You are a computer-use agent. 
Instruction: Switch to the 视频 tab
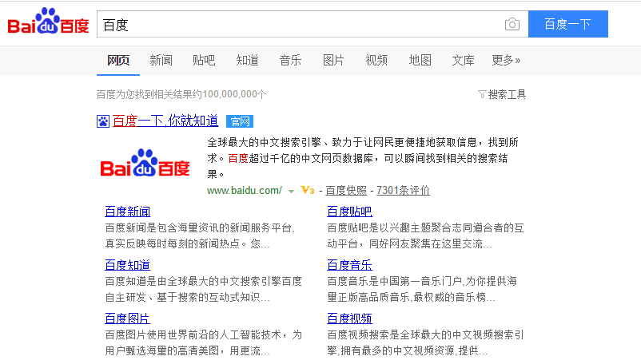376,61
